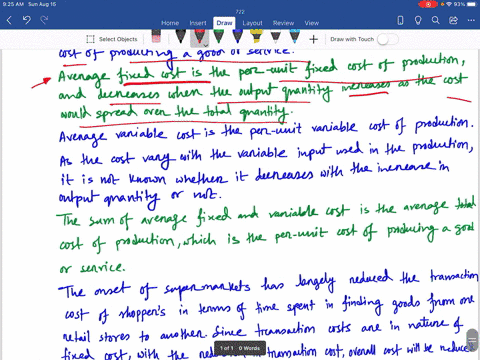The image size is (480, 360).
Task: Open the search magnifier
Action: click(x=435, y=20)
